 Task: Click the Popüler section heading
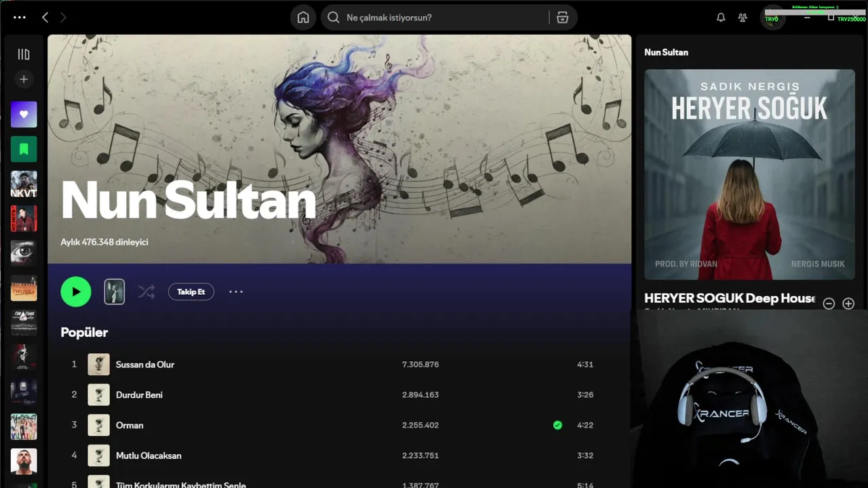[x=84, y=333]
